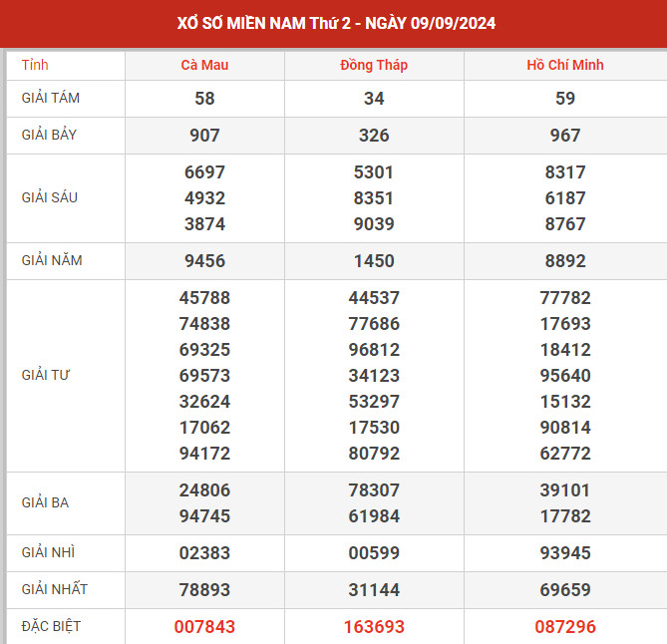Click giải tư number 90814
This screenshot has height=644, width=667.
565,428
